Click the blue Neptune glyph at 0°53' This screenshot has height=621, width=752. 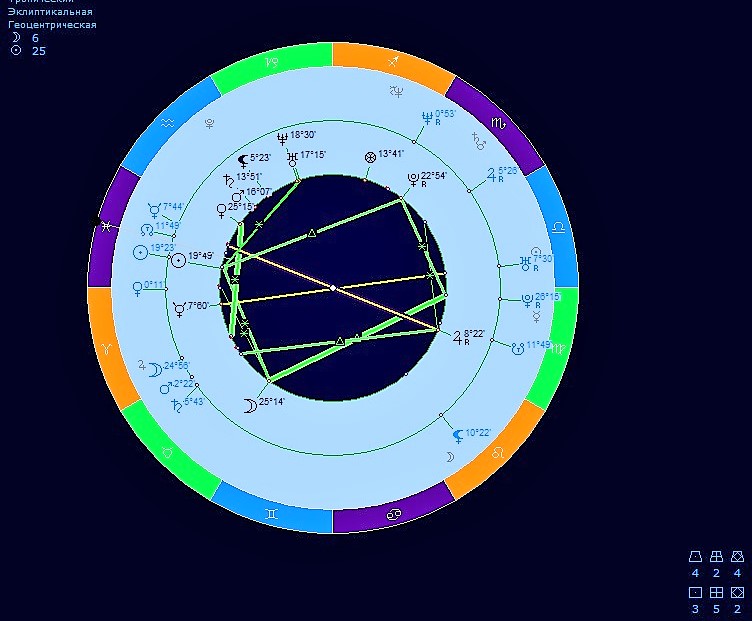[x=427, y=118]
